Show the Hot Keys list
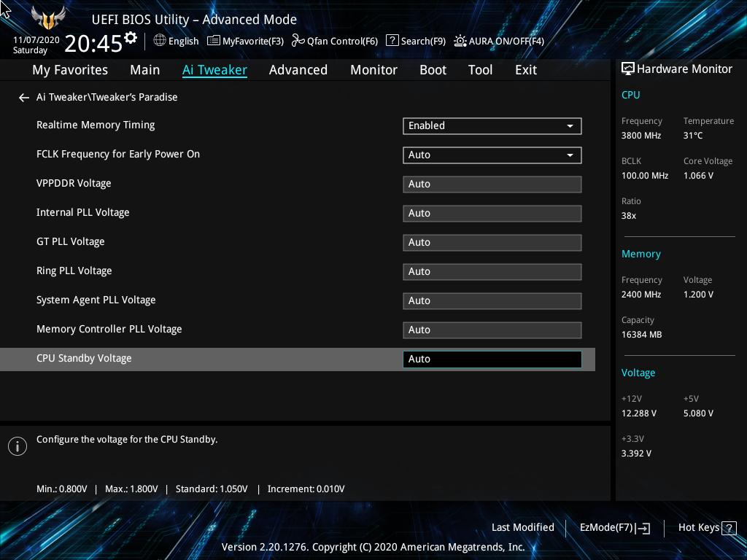This screenshot has height=560, width=747. tap(707, 528)
